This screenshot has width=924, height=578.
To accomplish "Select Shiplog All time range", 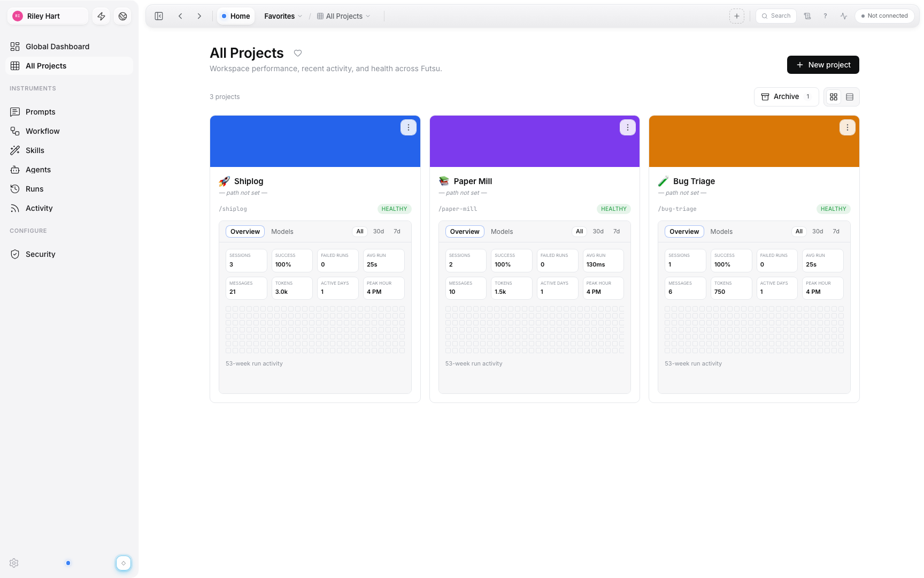I will point(360,232).
